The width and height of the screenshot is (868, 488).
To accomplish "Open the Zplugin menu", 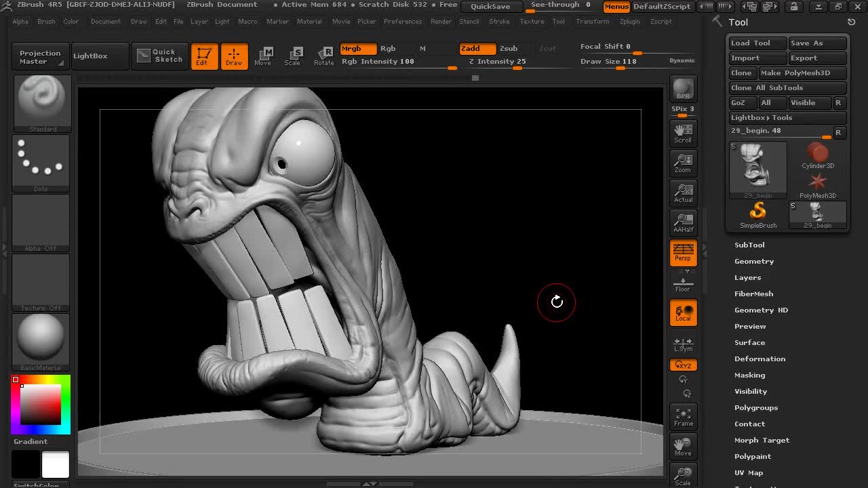I will pyautogui.click(x=629, y=21).
